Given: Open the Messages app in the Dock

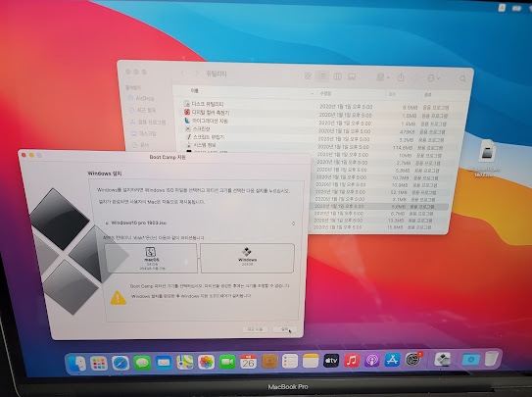Looking at the screenshot, I should [x=142, y=363].
